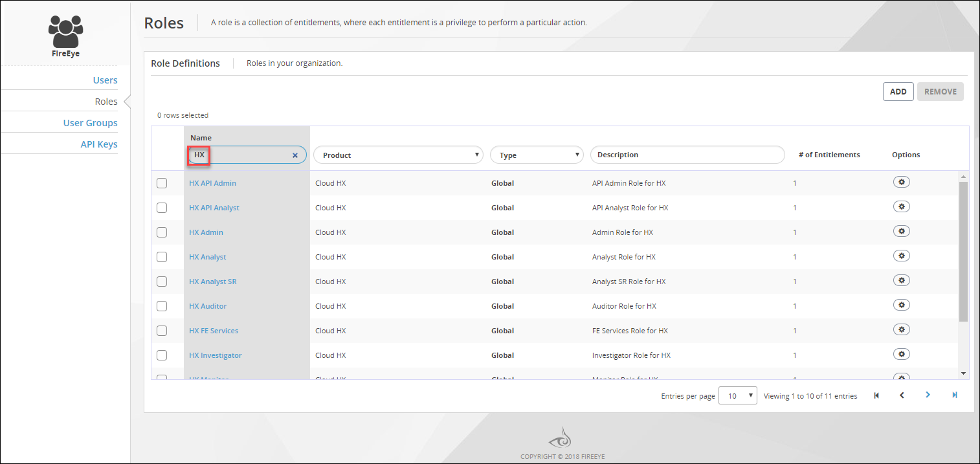Open options gear for HX API Analyst

[x=901, y=206]
